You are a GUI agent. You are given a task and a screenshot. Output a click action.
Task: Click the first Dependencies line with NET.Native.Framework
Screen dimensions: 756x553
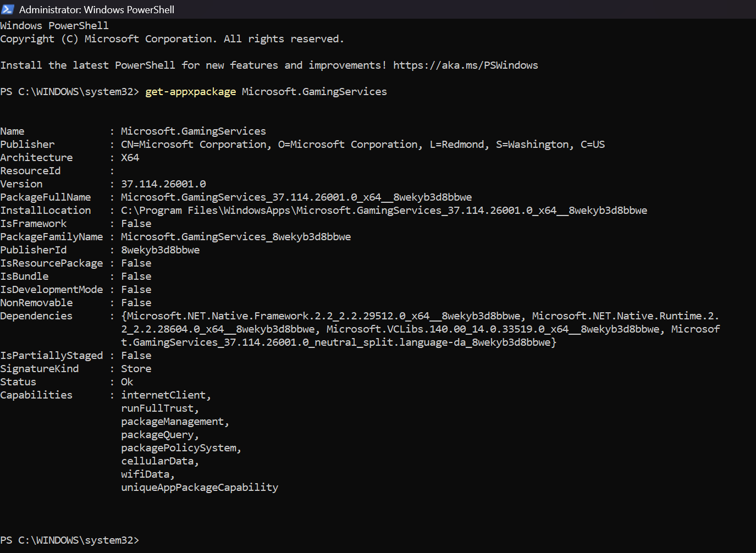[x=421, y=316]
